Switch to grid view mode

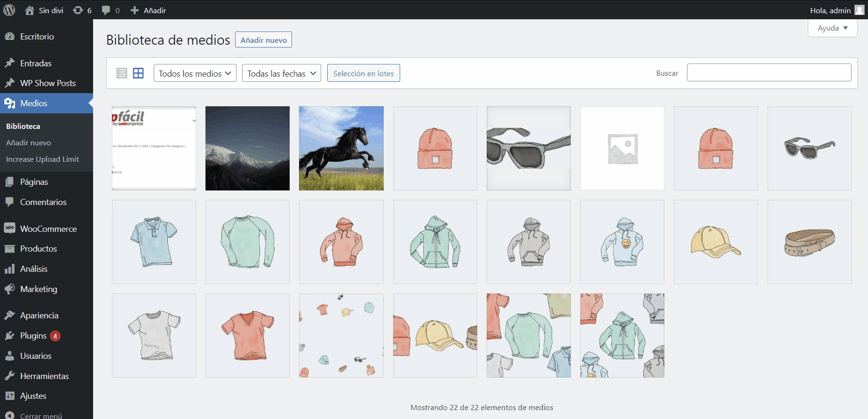click(138, 73)
